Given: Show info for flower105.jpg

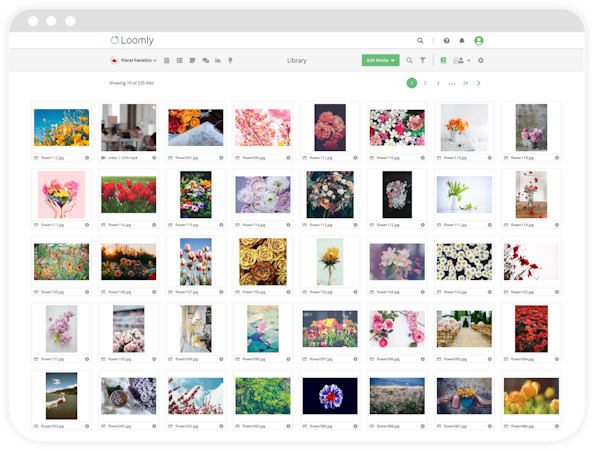Looking at the screenshot, I should click(355, 292).
